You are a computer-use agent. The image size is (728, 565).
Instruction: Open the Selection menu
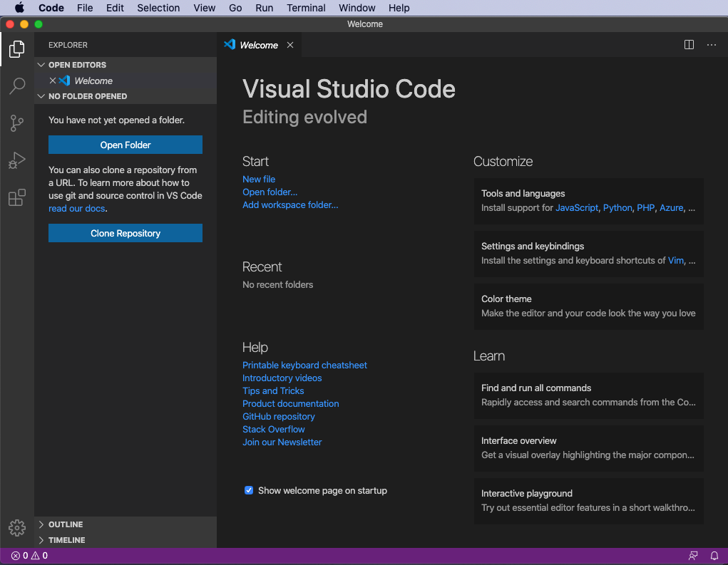pos(158,8)
